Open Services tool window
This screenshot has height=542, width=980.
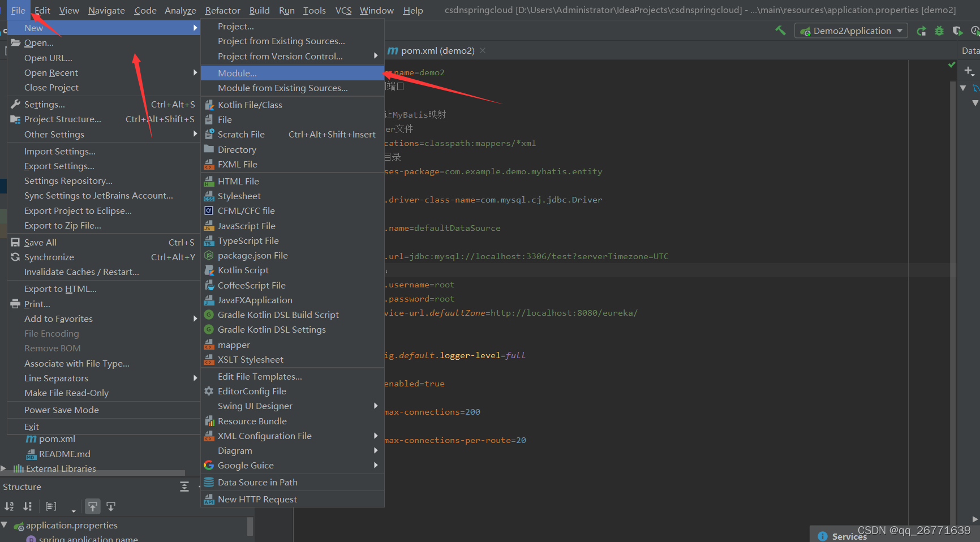click(842, 536)
